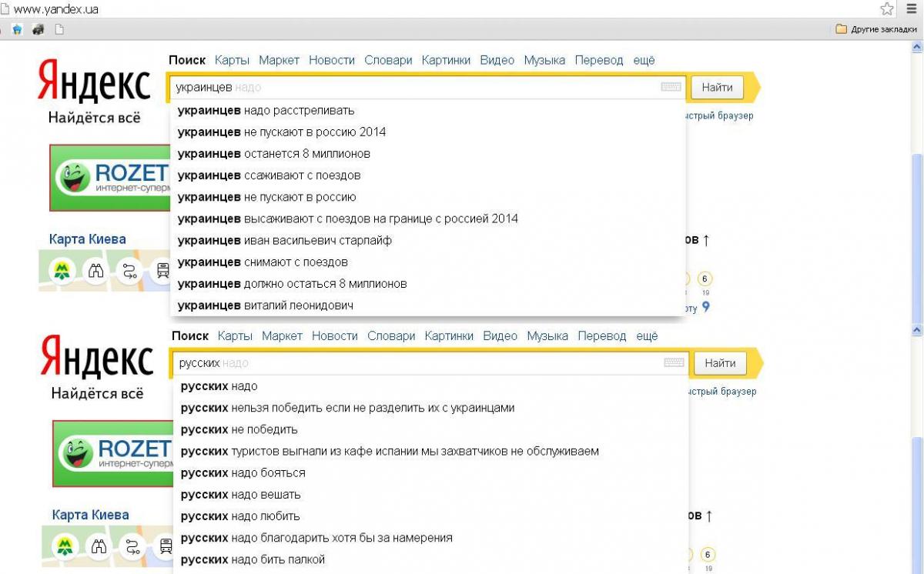Select suggestion 'русских надо бояться'
The height and width of the screenshot is (574, 924).
pos(431,472)
